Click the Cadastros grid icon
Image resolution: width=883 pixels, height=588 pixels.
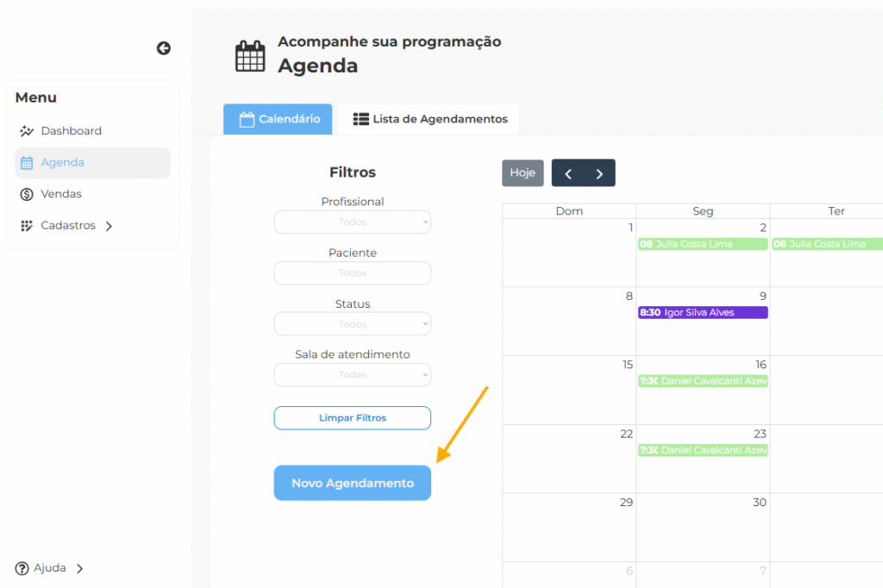click(x=27, y=226)
